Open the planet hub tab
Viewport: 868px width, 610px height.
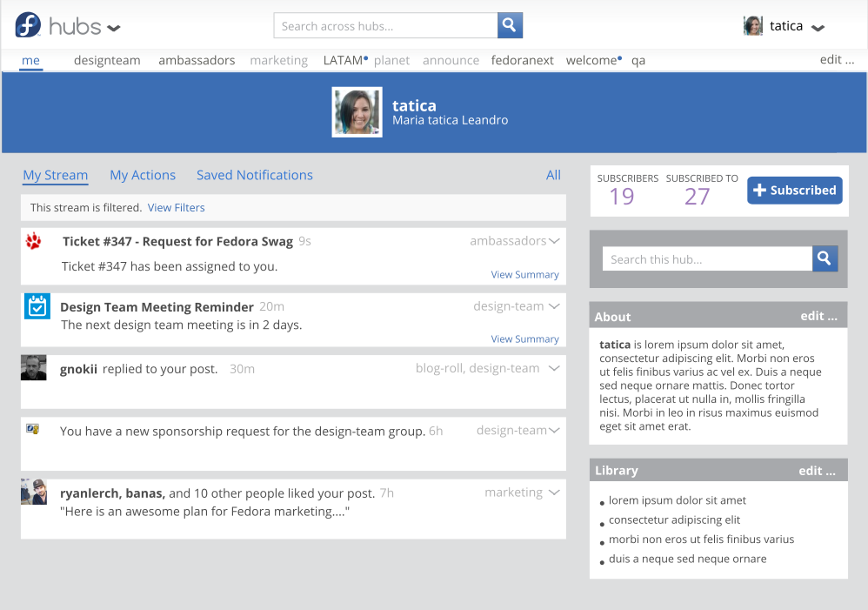[x=392, y=60]
